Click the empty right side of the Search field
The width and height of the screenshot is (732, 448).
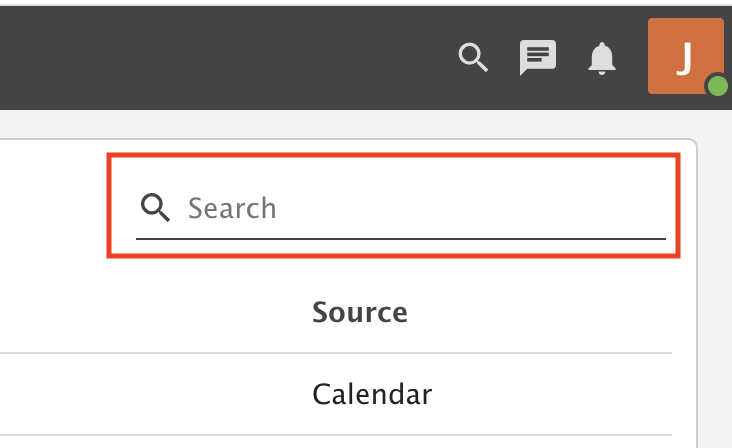[472, 208]
